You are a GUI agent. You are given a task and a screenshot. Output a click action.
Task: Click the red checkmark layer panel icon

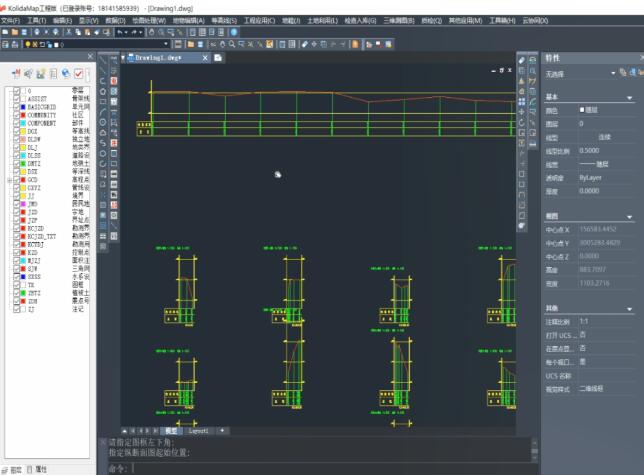(x=78, y=73)
